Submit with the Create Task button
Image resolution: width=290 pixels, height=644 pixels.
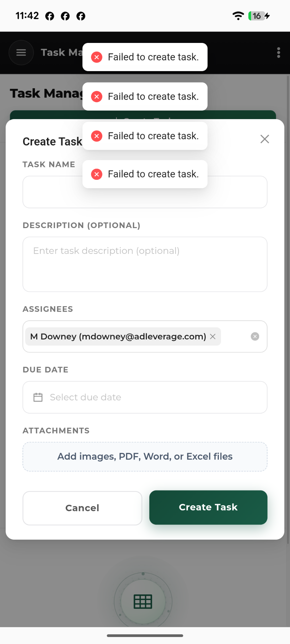coord(208,507)
